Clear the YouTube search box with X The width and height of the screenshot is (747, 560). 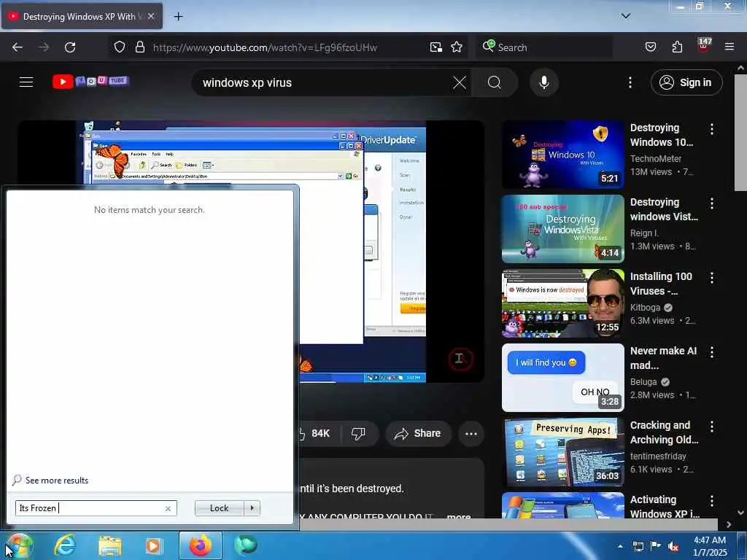(x=460, y=82)
